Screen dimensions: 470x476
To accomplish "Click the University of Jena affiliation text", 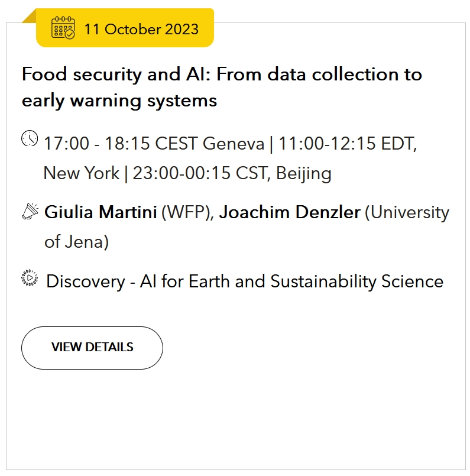I will coord(247,227).
